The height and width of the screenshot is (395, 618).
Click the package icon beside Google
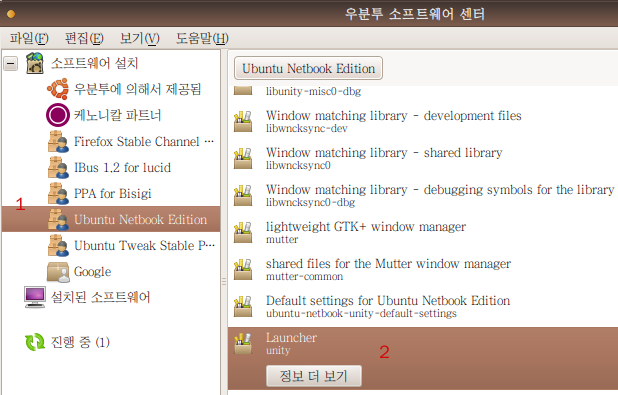58,272
